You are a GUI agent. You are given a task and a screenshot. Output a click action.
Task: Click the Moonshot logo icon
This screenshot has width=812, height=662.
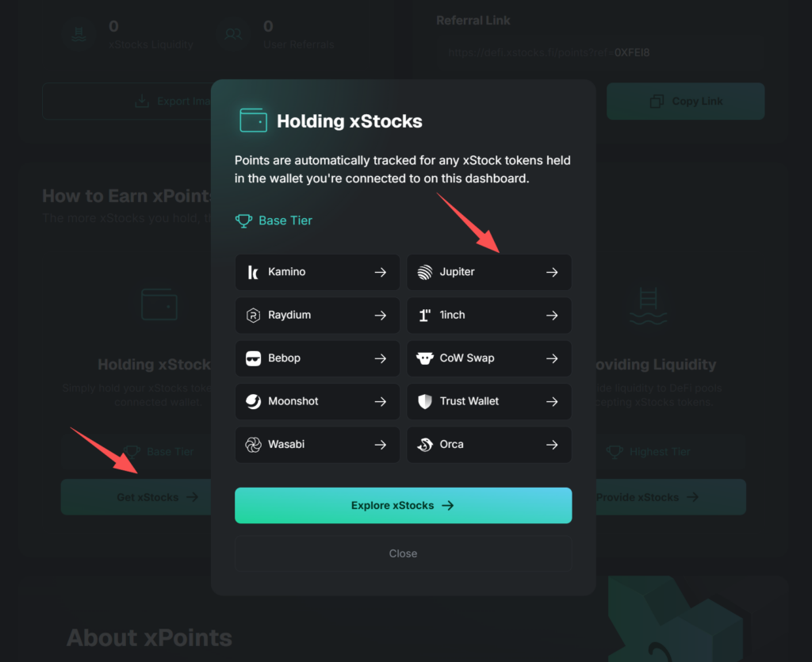(x=253, y=402)
